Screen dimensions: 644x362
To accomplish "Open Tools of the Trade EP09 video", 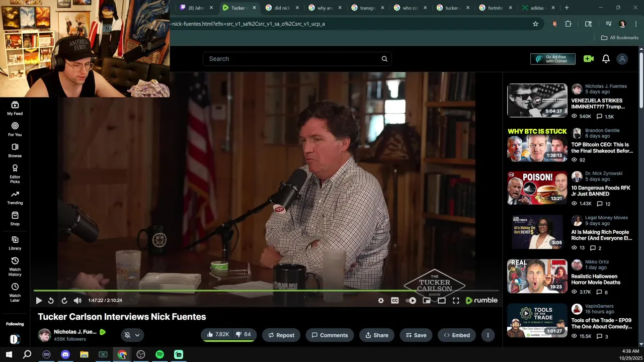I will 537,320.
